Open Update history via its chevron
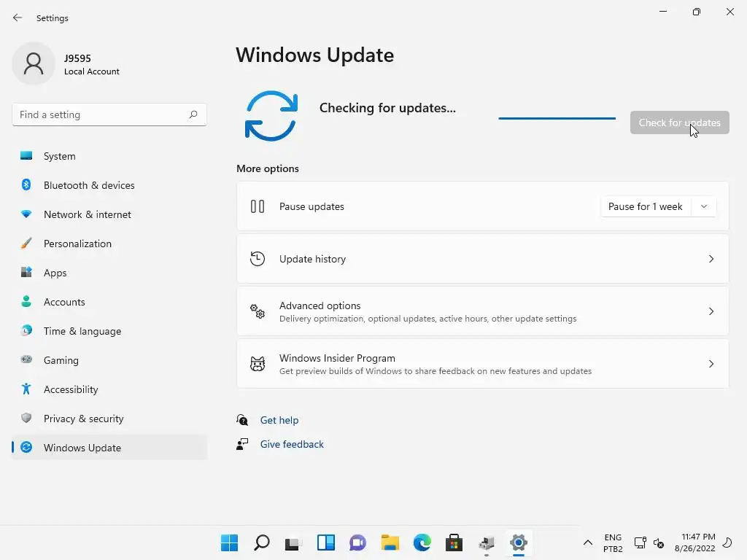Screen dimensions: 747x560 pyautogui.click(x=711, y=259)
